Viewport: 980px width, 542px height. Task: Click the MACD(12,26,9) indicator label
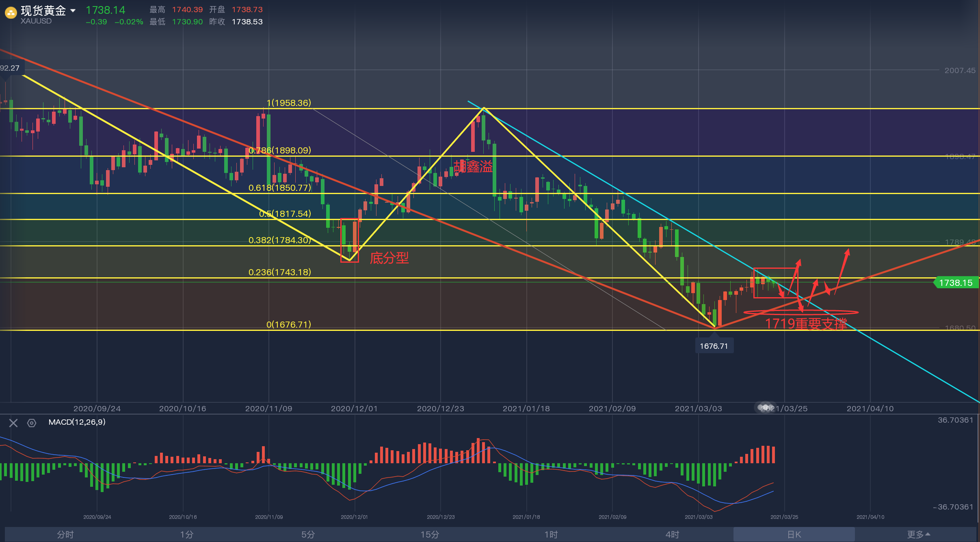(77, 422)
